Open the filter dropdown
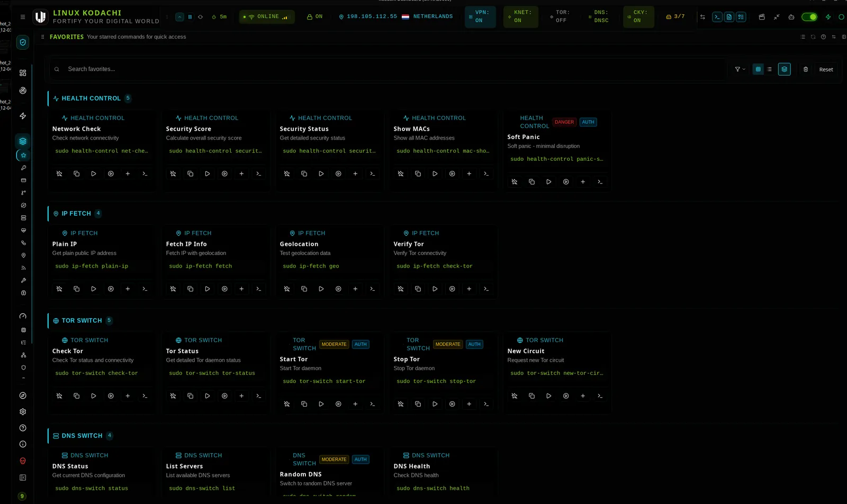 coord(740,69)
